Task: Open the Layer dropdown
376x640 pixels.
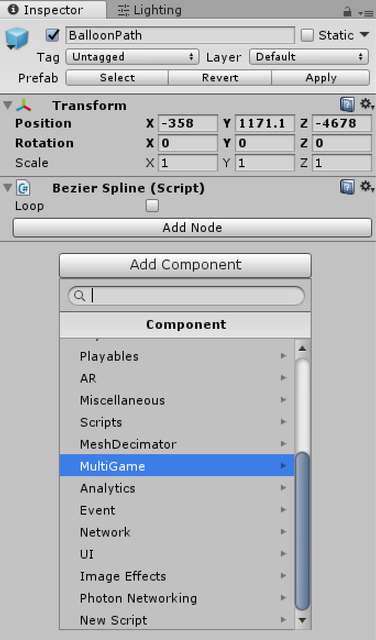Action: pyautogui.click(x=309, y=57)
